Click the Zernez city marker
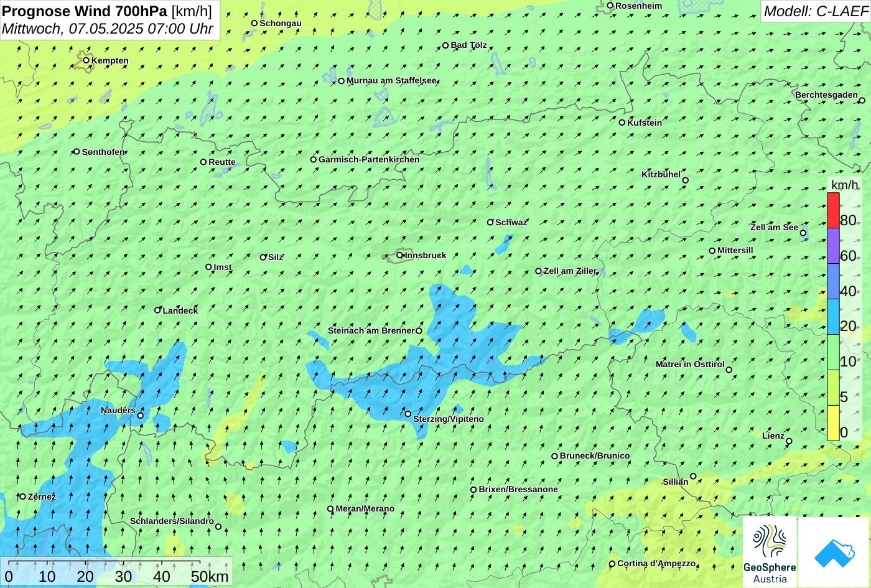This screenshot has width=871, height=588. tap(22, 496)
